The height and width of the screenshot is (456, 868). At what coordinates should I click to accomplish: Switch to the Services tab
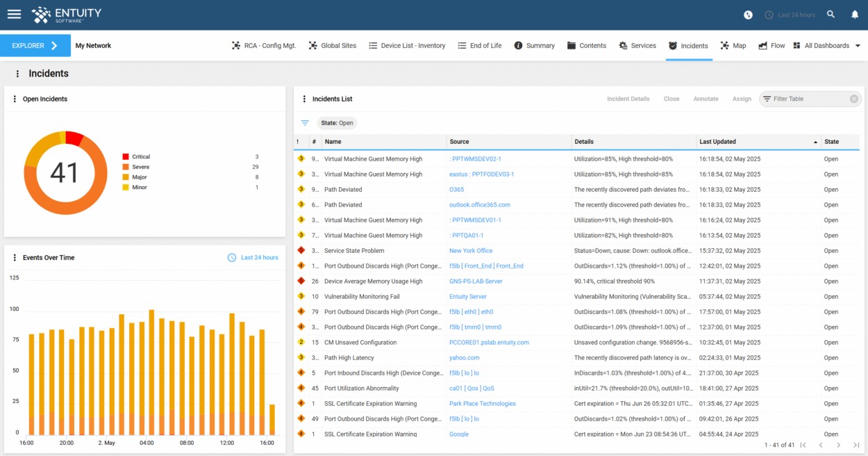[637, 46]
